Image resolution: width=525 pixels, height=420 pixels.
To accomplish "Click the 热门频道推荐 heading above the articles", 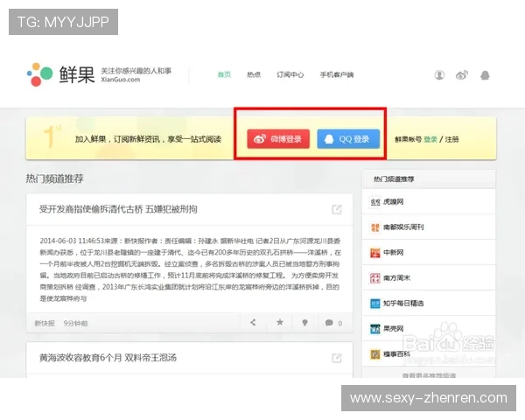I will 54,178.
